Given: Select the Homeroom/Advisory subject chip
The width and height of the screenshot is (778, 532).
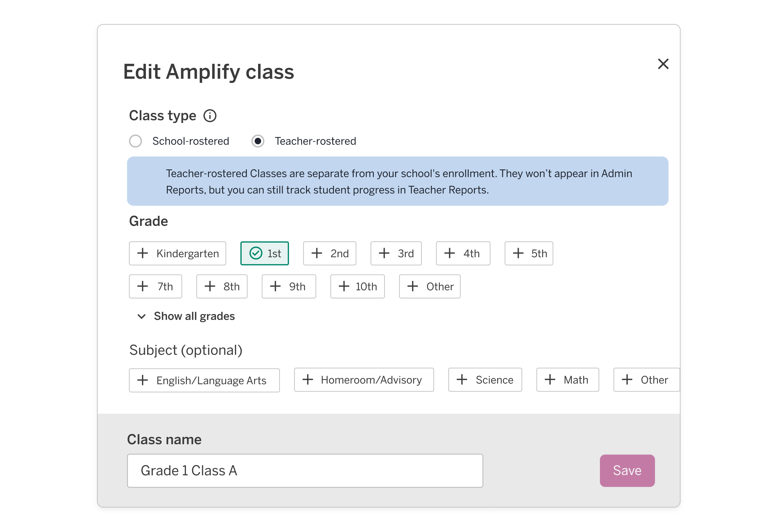Looking at the screenshot, I should (364, 380).
